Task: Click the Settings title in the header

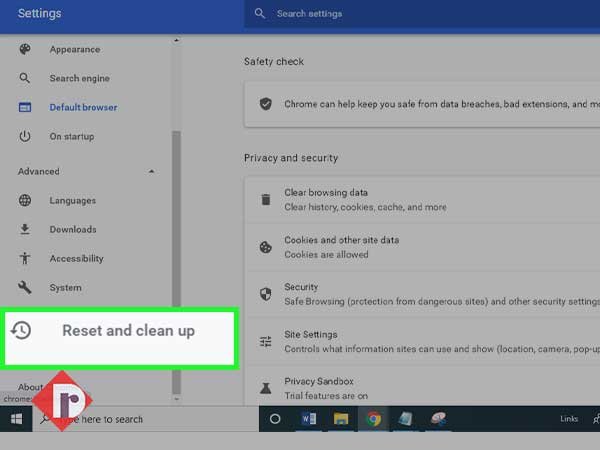Action: (x=39, y=13)
